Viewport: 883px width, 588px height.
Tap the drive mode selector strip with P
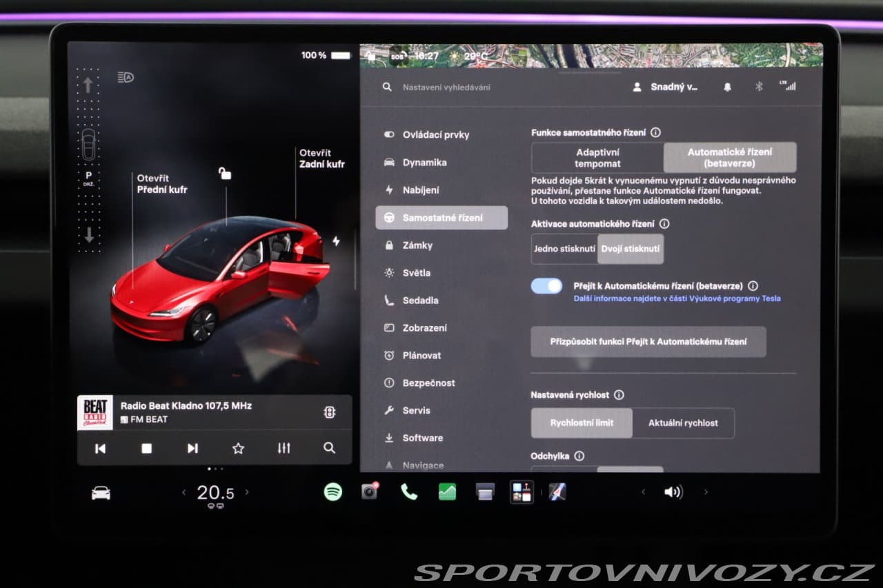pyautogui.click(x=88, y=160)
